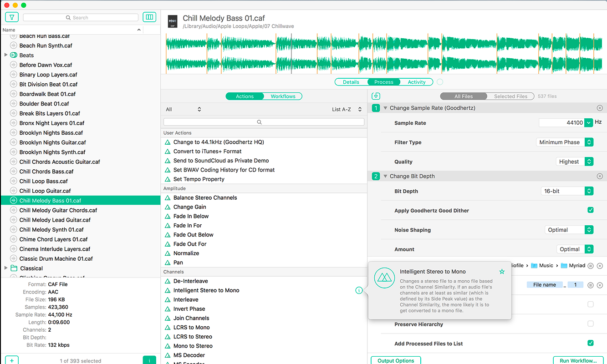This screenshot has height=364, width=607.
Task: Click the reorder handle on the File name row
Action: (x=591, y=285)
